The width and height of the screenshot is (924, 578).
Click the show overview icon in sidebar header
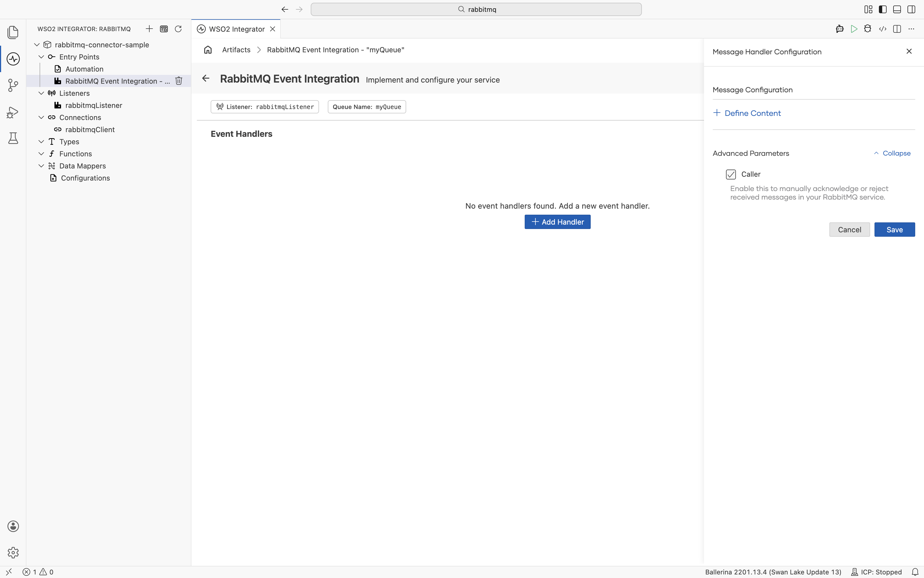point(164,29)
